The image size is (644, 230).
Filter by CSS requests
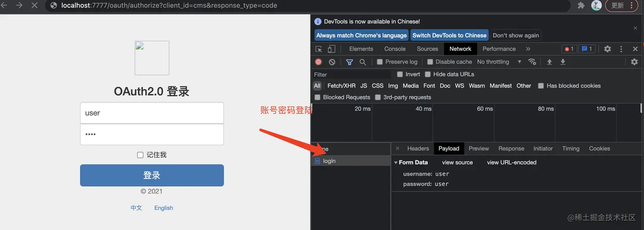(378, 86)
